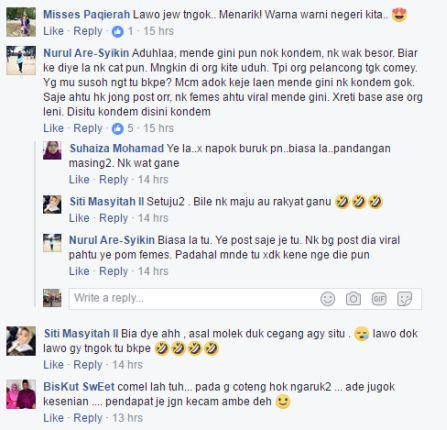447x430 pixels.
Task: Click the 13 hrs timestamp
Action: (127, 418)
